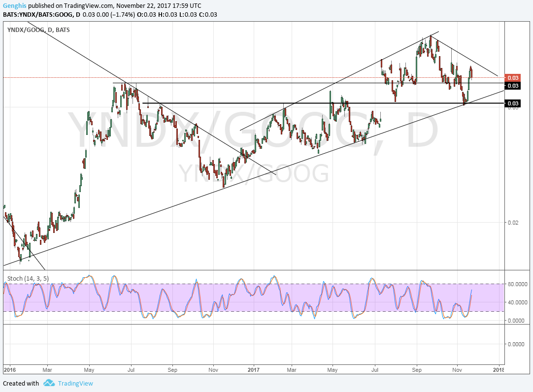Click the 'Created with' footer text
The width and height of the screenshot is (533, 392).
21,384
